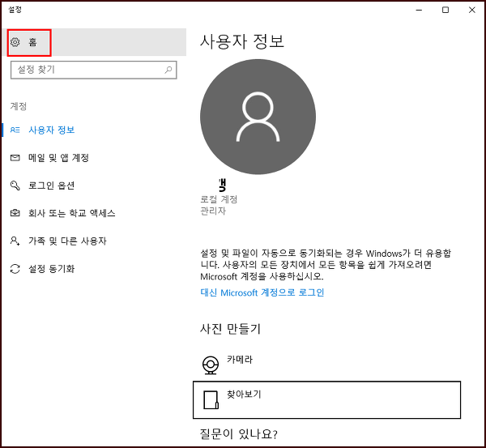Click 대신 Microsoft 계정으로 로그인 link
This screenshot has height=448, width=486.
click(x=262, y=292)
